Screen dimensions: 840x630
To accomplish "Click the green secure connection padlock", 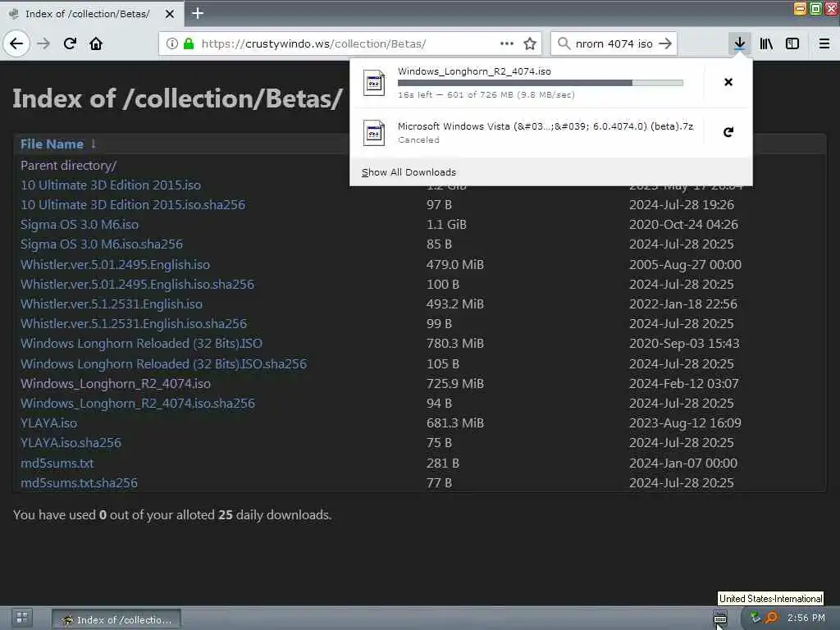I will 189,43.
